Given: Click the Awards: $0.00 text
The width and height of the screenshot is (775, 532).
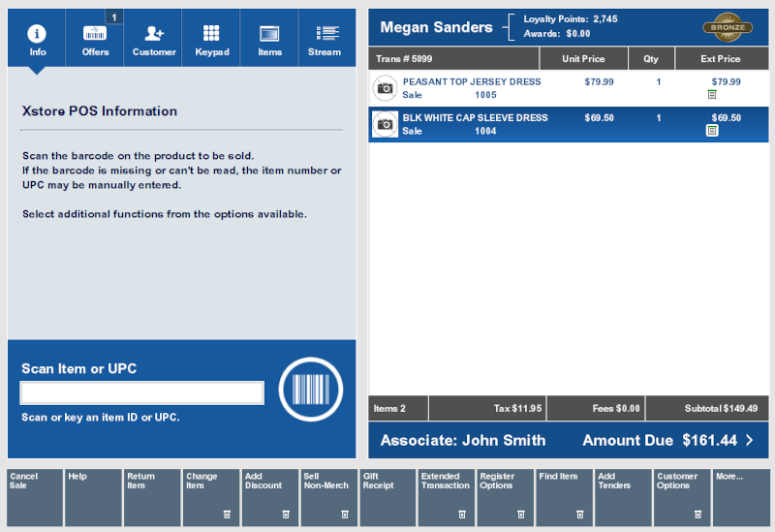Looking at the screenshot, I should click(x=557, y=34).
